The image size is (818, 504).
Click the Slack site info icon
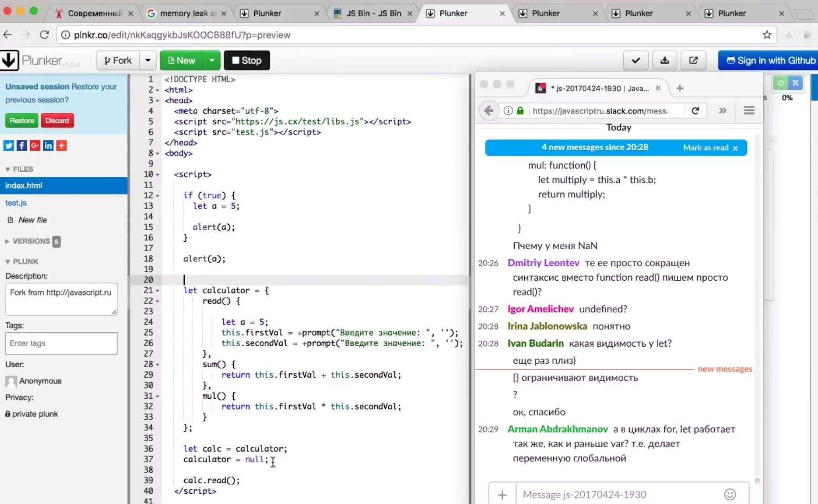tap(508, 110)
